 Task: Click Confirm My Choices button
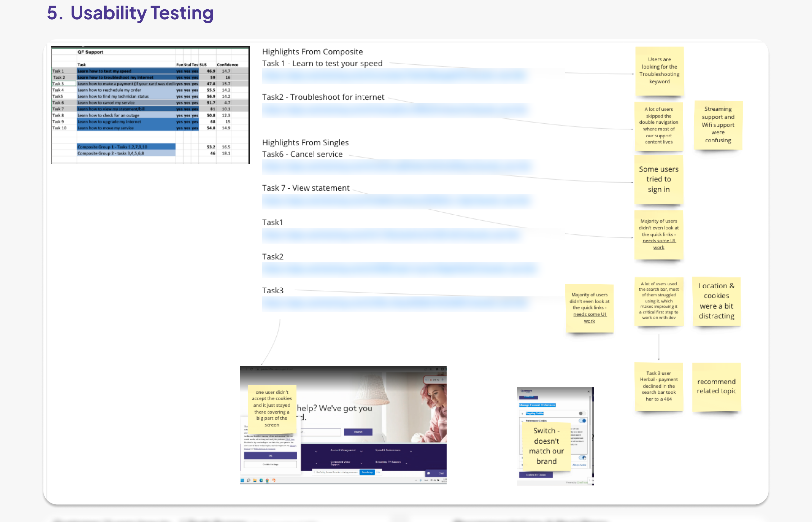tap(536, 475)
